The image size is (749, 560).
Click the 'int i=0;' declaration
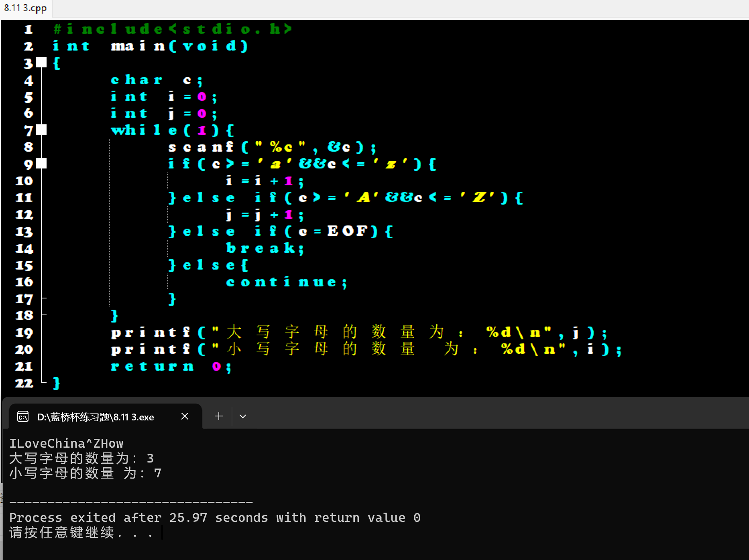(x=164, y=97)
